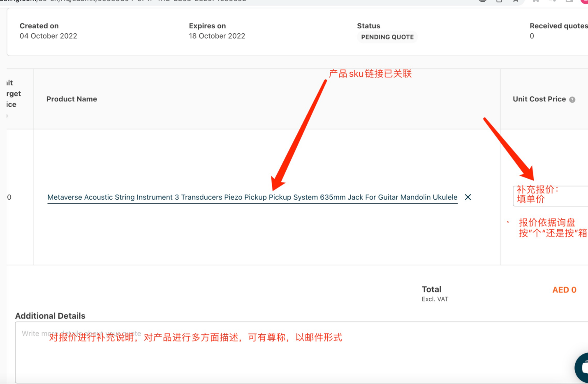Click the Excl. VAT label under Total
The height and width of the screenshot is (384, 588).
point(435,299)
